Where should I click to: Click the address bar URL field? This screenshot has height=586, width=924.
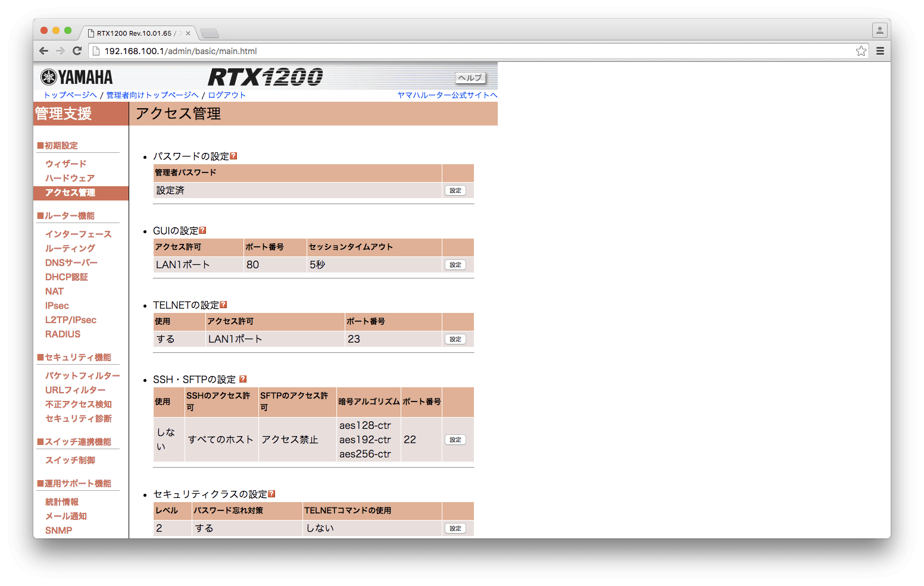tap(479, 51)
